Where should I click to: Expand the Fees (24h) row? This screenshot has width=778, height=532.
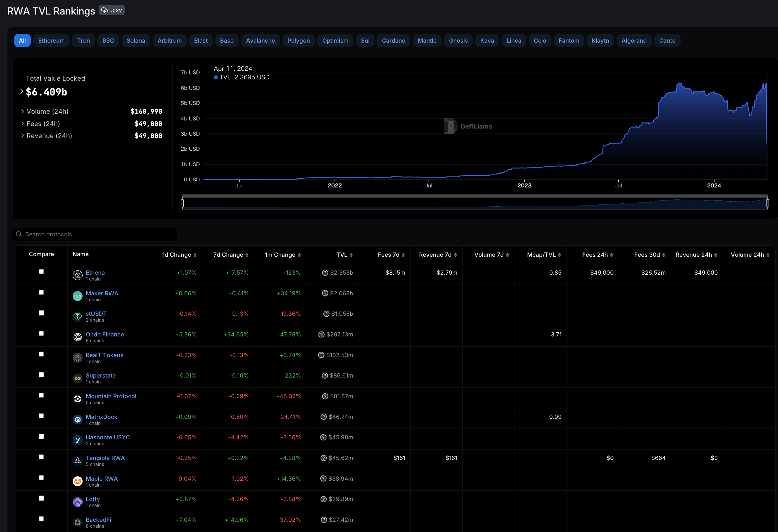coord(23,124)
